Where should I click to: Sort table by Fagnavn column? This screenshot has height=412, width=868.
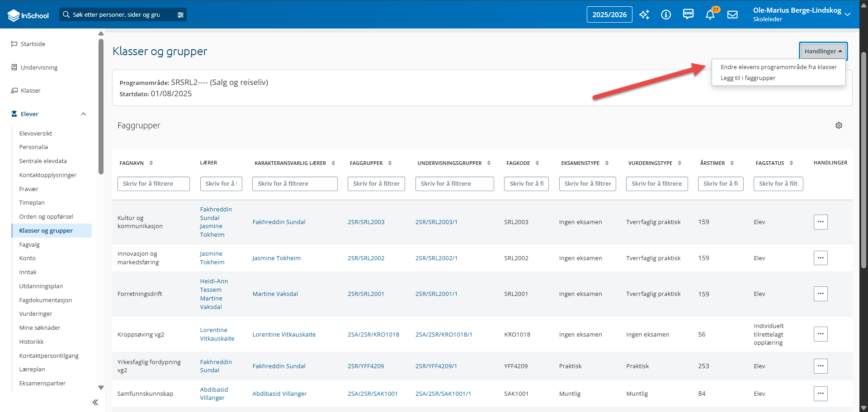(151, 163)
